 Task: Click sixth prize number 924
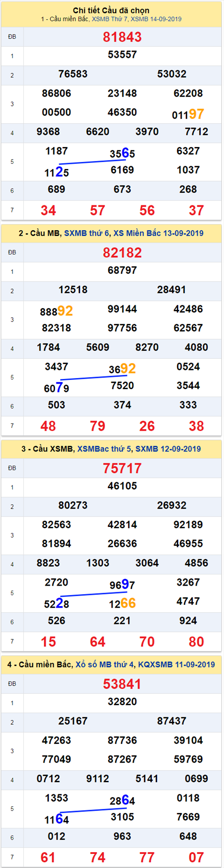tap(188, 621)
